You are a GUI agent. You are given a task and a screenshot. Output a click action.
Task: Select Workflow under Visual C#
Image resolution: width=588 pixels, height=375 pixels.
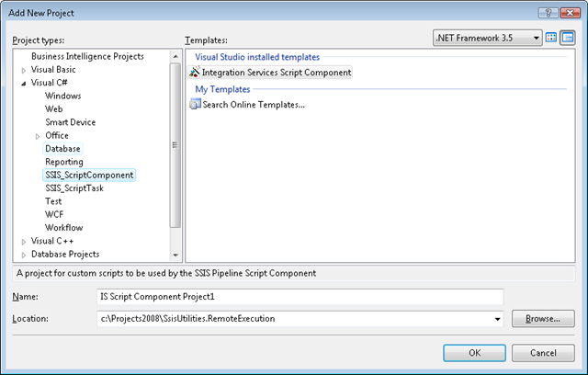tap(64, 227)
